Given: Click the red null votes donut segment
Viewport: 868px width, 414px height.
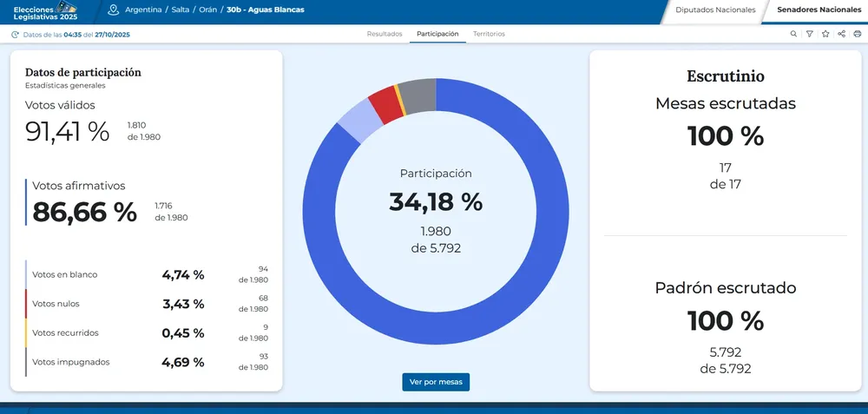Looking at the screenshot, I should point(383,104).
